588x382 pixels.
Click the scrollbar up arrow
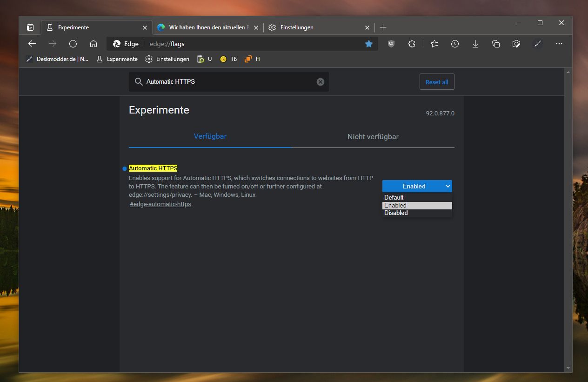tap(568, 72)
